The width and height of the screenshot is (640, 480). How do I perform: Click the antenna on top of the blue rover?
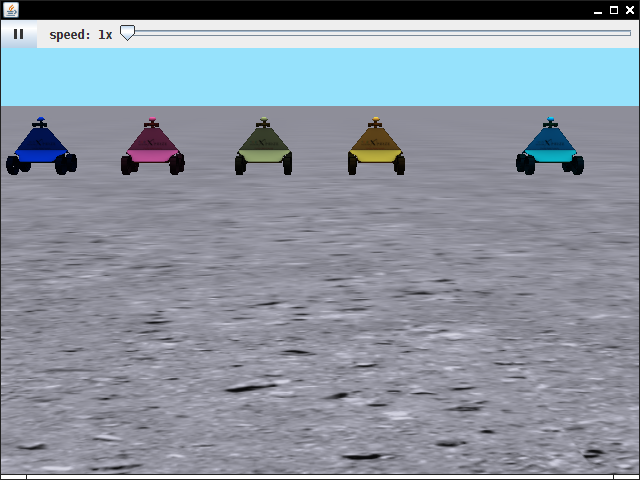[x=41, y=121]
